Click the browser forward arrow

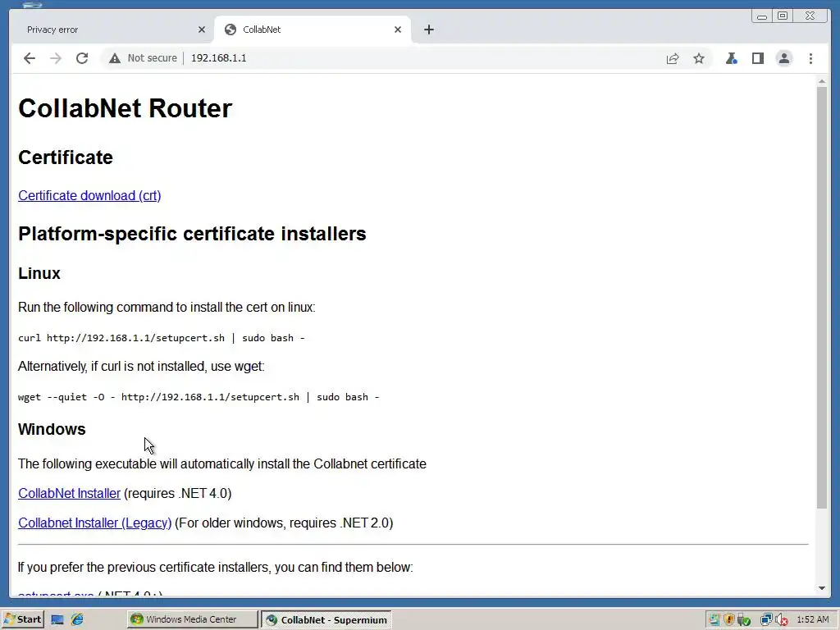click(x=56, y=58)
